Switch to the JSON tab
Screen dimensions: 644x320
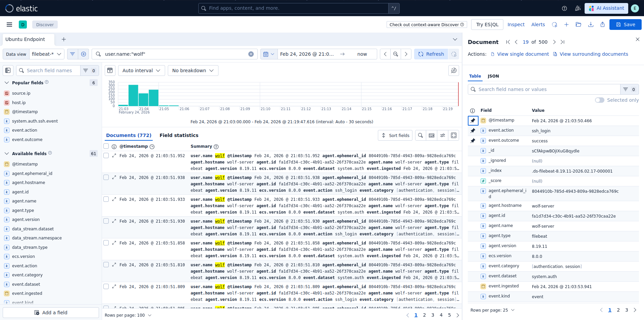tap(493, 76)
